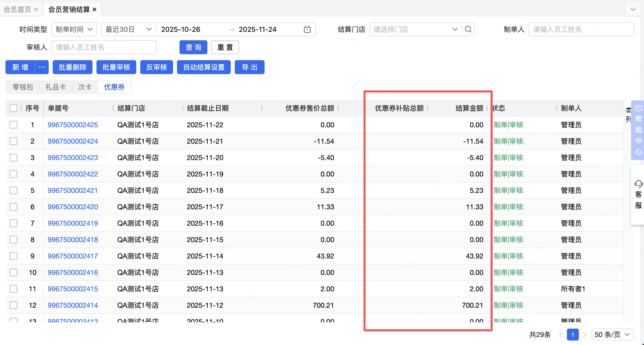Go to next page arrow
This screenshot has width=644, height=345.
coord(585,335)
